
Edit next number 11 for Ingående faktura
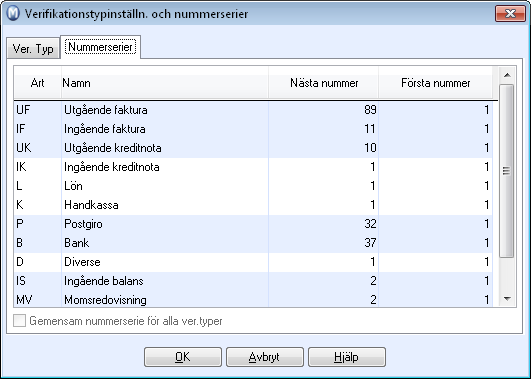(323, 129)
